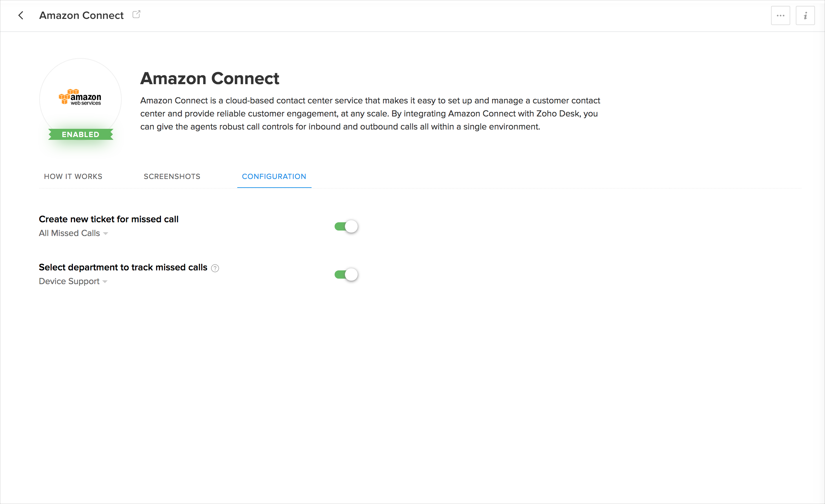
Task: Click 'Select department to track missed calls' label
Action: (123, 267)
